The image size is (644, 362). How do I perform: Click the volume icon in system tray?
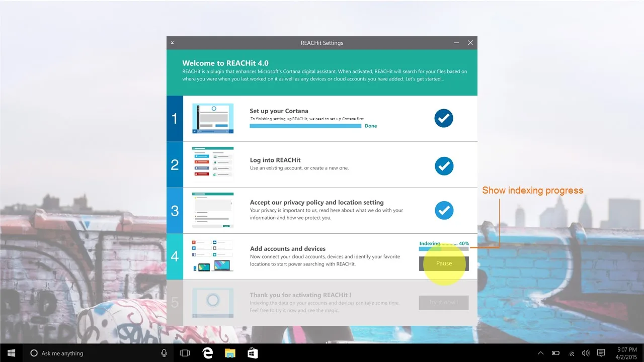point(586,353)
